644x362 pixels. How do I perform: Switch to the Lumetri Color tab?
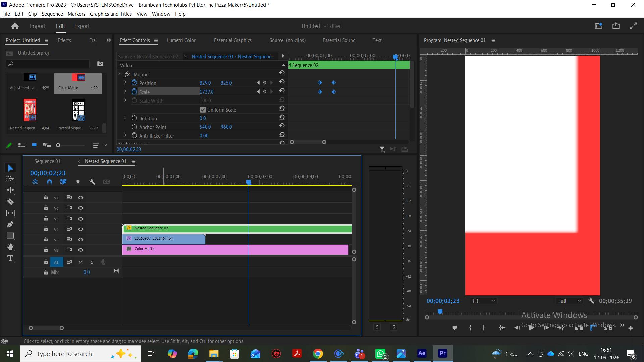click(x=181, y=40)
